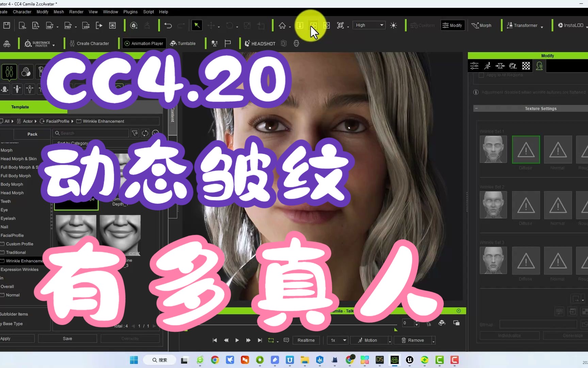Toggle Animation Player mode

point(144,44)
